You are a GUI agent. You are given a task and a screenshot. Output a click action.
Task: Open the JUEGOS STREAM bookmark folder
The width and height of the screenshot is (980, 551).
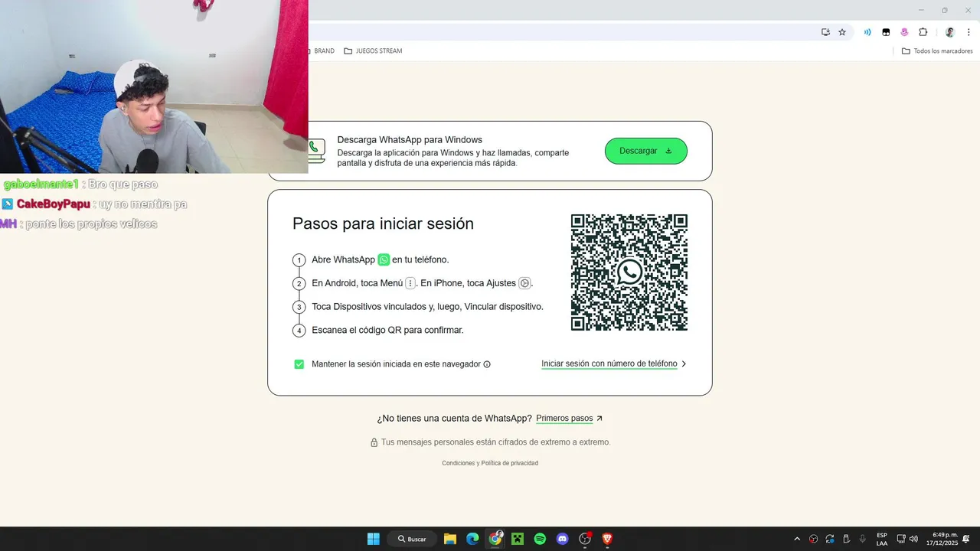373,51
